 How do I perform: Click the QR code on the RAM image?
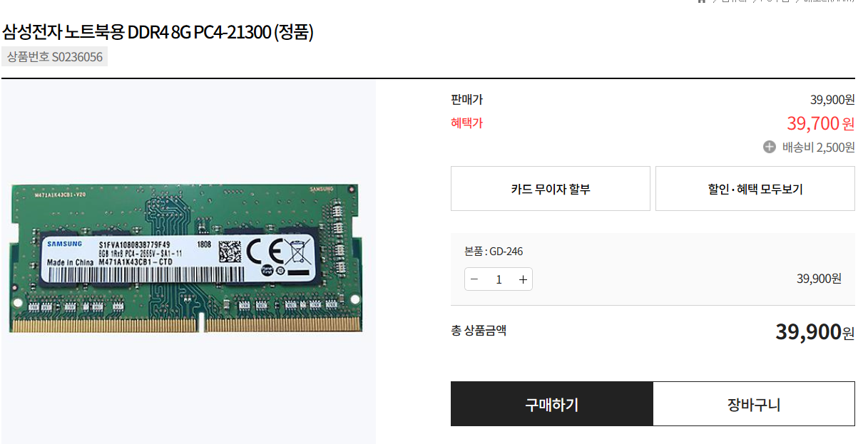230,252
